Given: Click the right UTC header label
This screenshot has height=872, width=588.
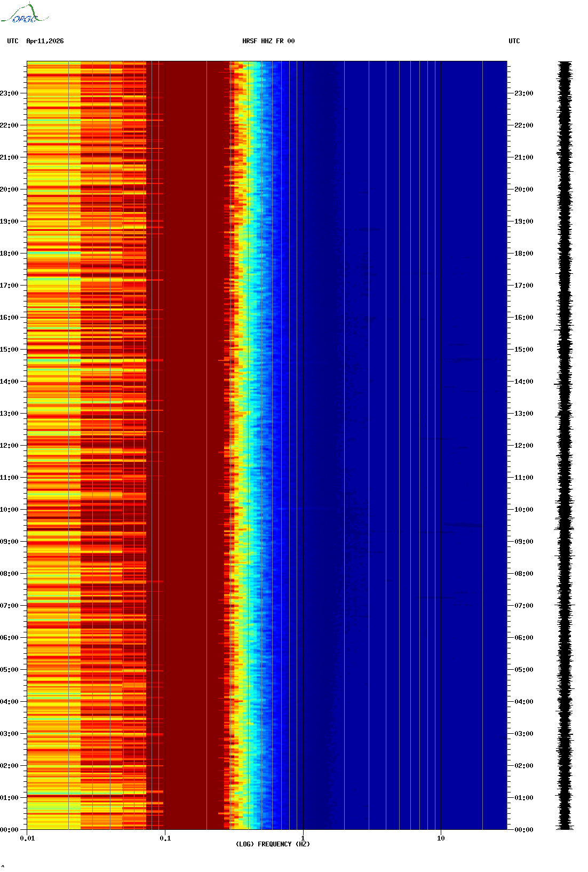Looking at the screenshot, I should 514,41.
